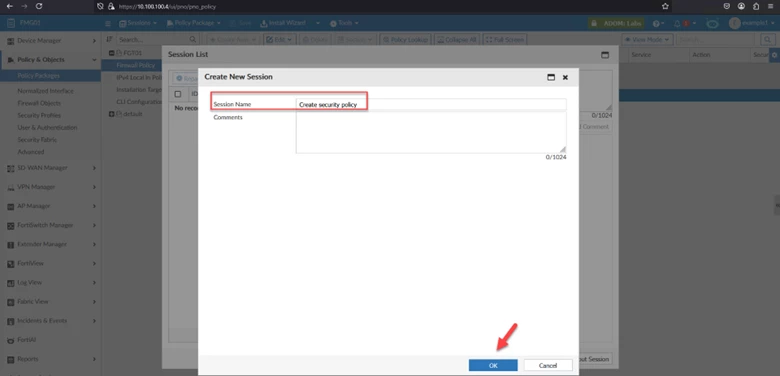Open the browser application menu
Viewport: 780px width, 376px height.
pos(771,6)
